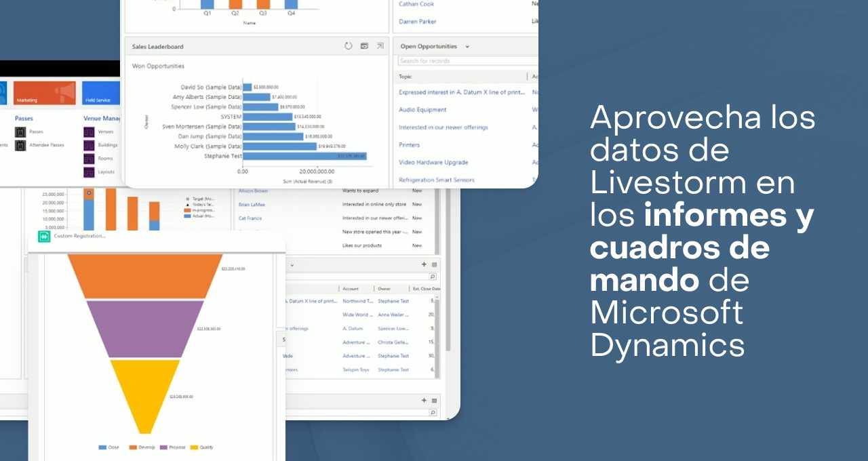This screenshot has height=461, width=868.
Task: Open the Refrigeration Smart Sensors opportunity
Action: [x=437, y=180]
